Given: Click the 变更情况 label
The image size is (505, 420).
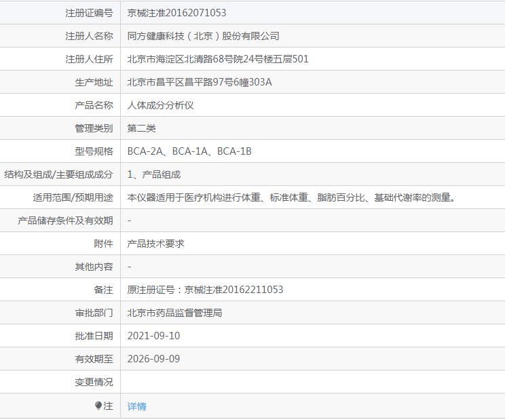Looking at the screenshot, I should [x=94, y=382].
